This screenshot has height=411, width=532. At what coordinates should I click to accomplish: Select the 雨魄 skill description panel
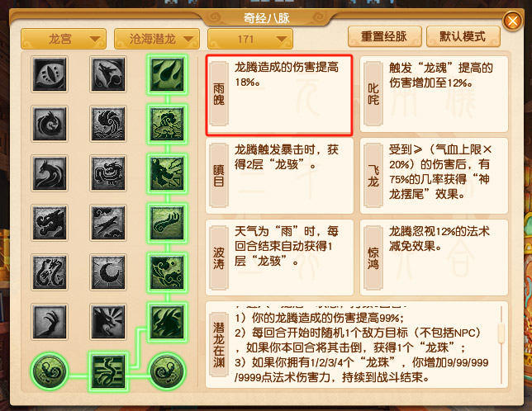pyautogui.click(x=279, y=95)
